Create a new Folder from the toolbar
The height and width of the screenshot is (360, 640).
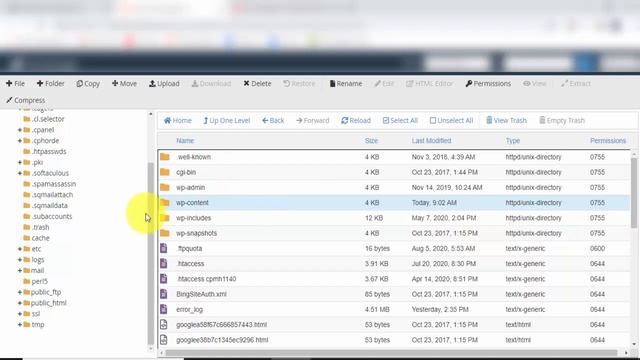point(51,84)
